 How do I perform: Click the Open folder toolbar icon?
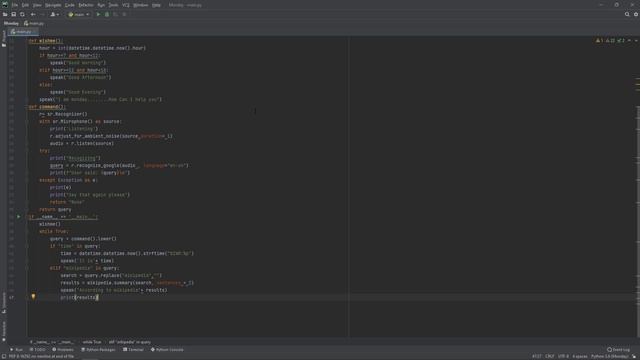[5, 14]
